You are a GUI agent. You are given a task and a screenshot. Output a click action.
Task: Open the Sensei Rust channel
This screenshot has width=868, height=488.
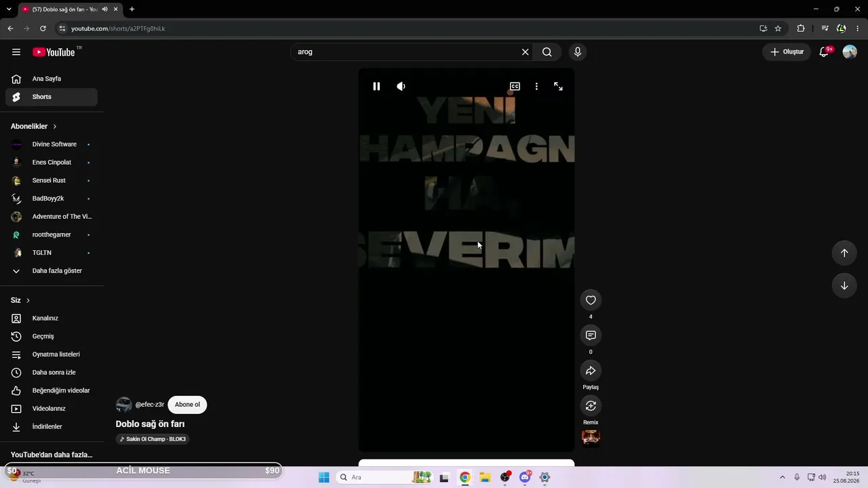point(52,180)
